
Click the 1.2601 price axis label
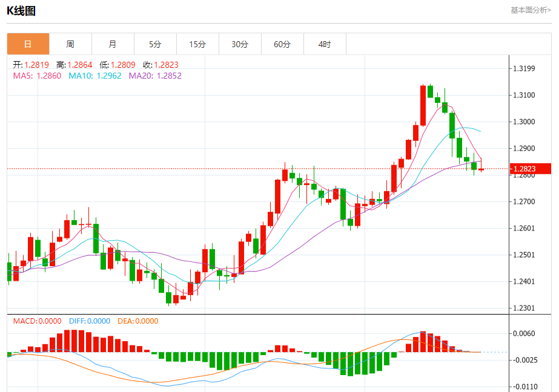524,228
